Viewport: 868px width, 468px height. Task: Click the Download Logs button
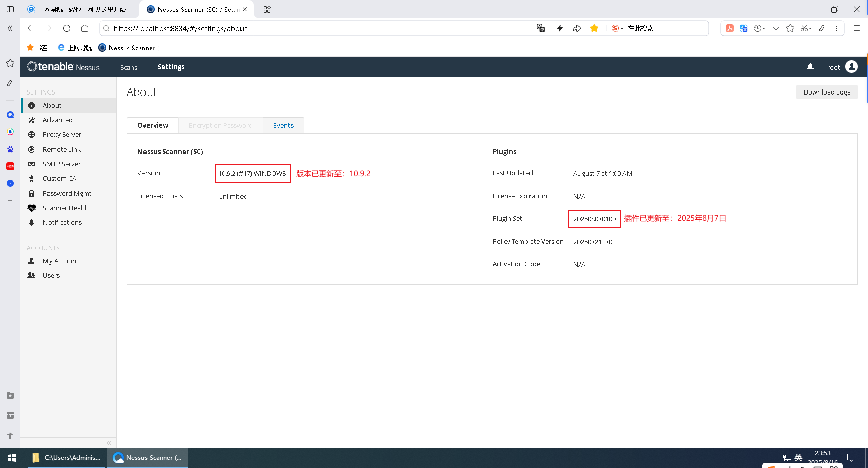pyautogui.click(x=827, y=92)
